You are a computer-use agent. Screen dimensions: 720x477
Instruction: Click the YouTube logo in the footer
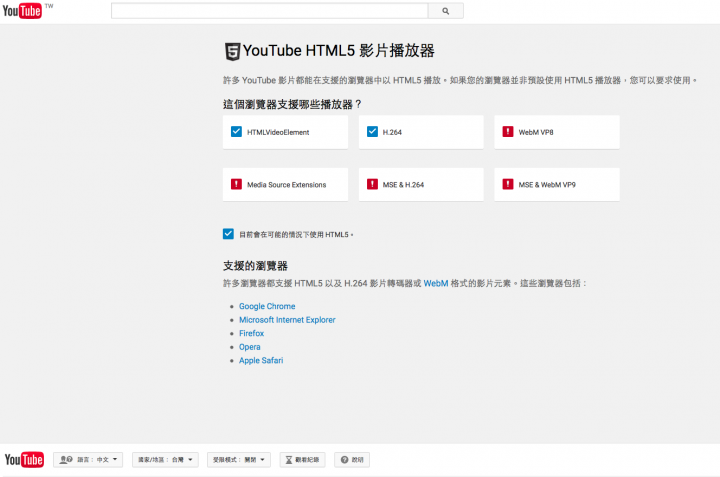24,460
